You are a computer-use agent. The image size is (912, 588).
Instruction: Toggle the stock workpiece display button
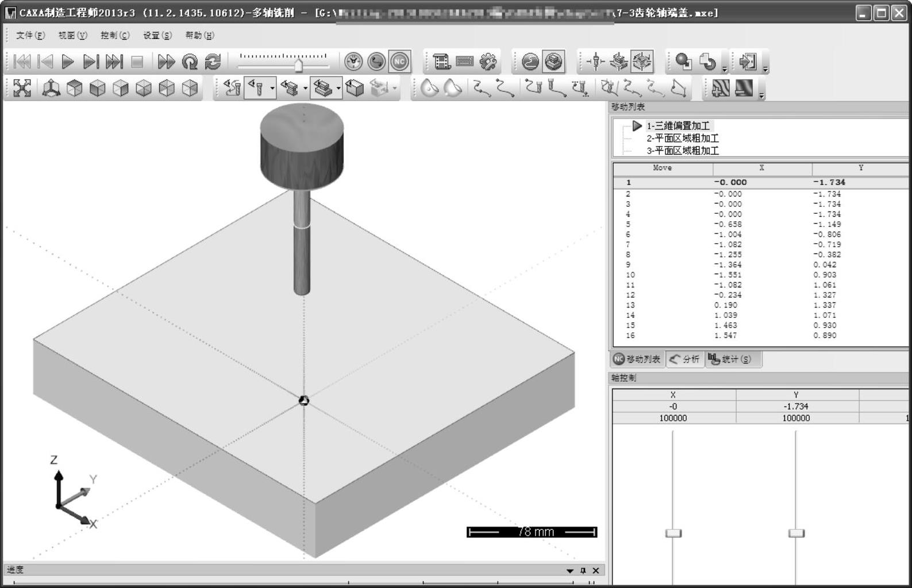pos(323,88)
